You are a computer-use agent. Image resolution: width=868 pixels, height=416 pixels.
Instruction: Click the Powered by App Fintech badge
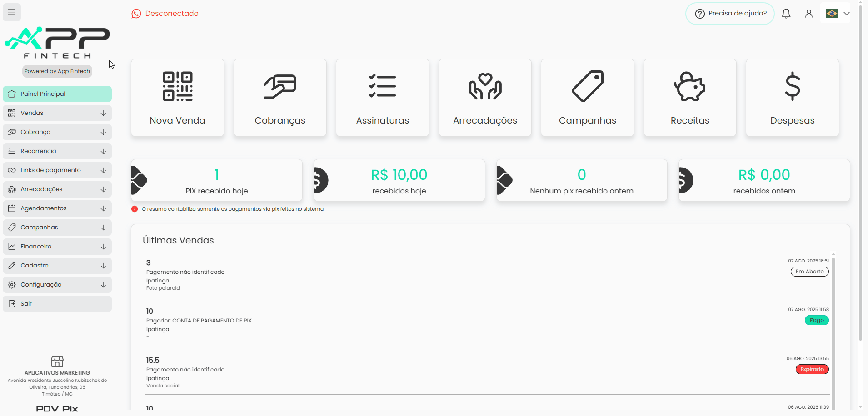click(57, 71)
